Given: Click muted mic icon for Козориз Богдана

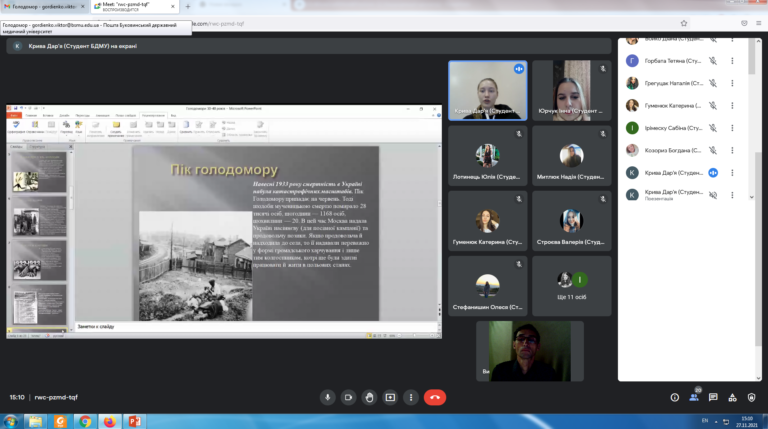Looking at the screenshot, I should click(713, 150).
